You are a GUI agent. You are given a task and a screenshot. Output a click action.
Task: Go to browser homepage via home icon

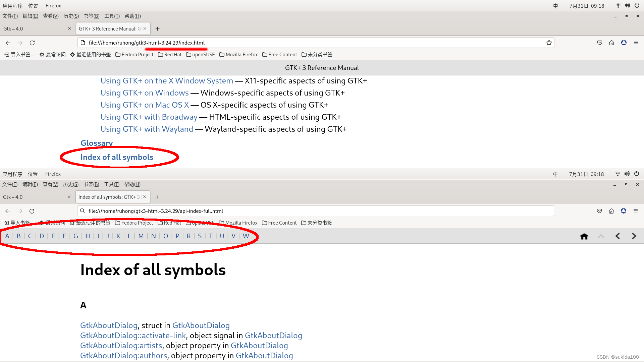[x=611, y=43]
